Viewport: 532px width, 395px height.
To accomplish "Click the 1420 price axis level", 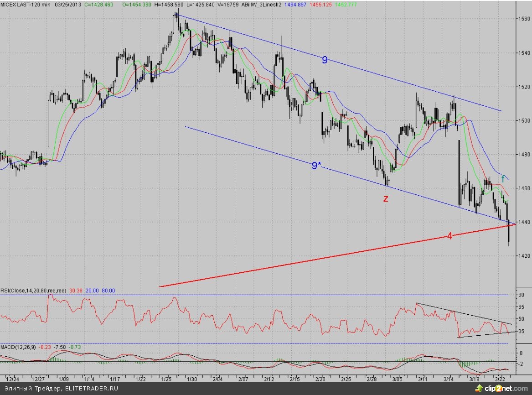I will click(x=524, y=256).
